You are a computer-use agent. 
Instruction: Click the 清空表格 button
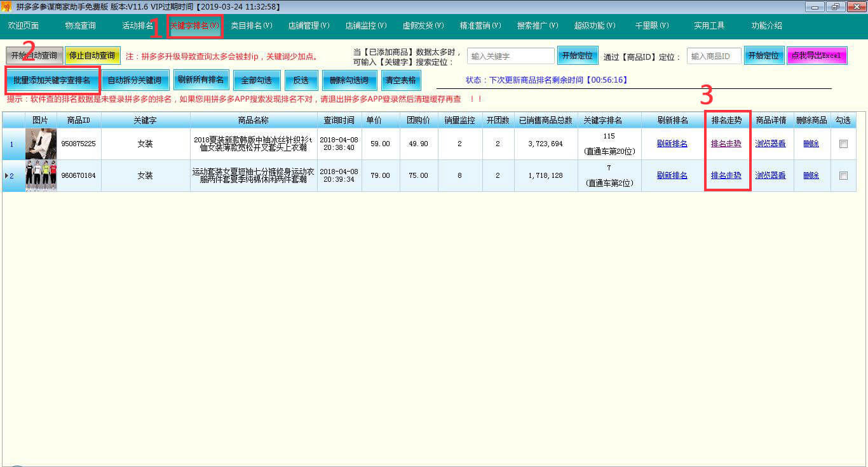tap(401, 80)
